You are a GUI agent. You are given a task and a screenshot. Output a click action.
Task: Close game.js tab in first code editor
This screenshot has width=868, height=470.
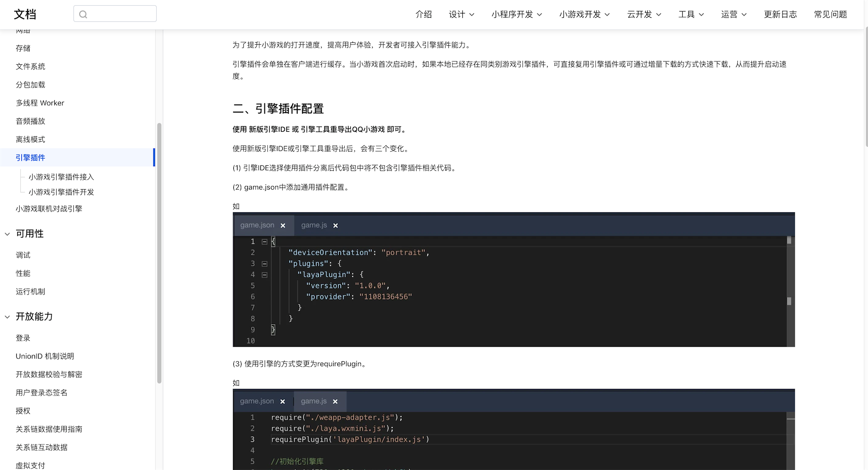(x=336, y=226)
